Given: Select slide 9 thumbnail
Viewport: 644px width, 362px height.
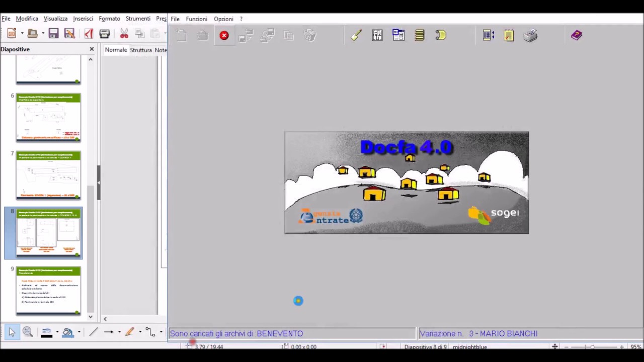Looking at the screenshot, I should (48, 291).
